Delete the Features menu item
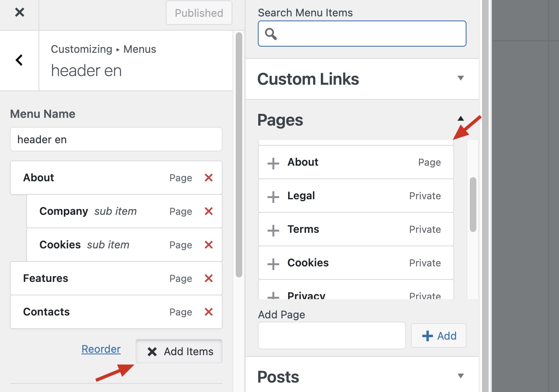Image resolution: width=559 pixels, height=392 pixels. (x=209, y=278)
